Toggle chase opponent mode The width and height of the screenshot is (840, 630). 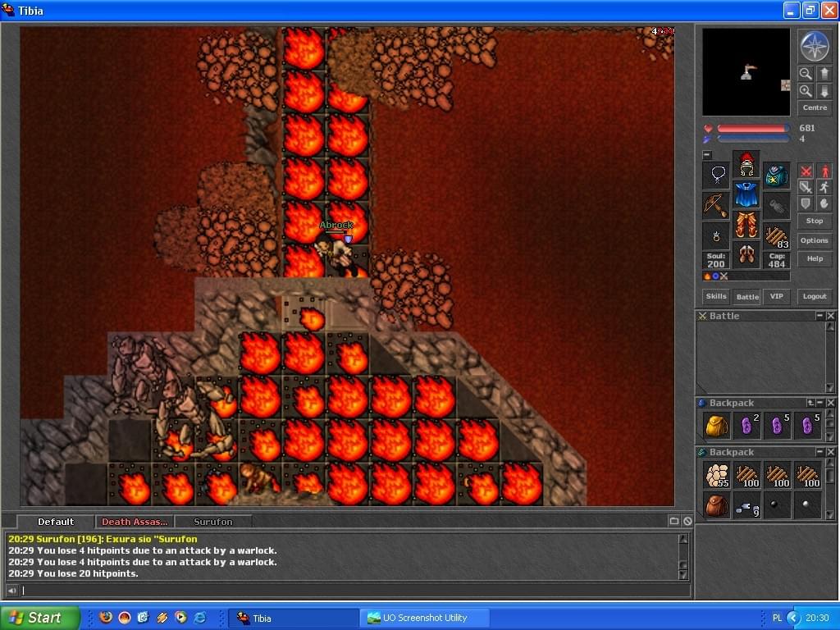coord(824,187)
